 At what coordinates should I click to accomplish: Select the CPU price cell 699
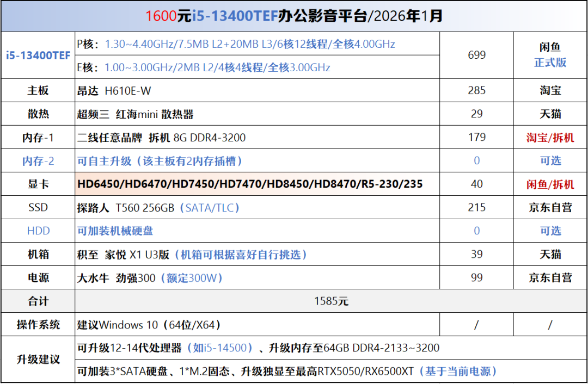click(476, 55)
